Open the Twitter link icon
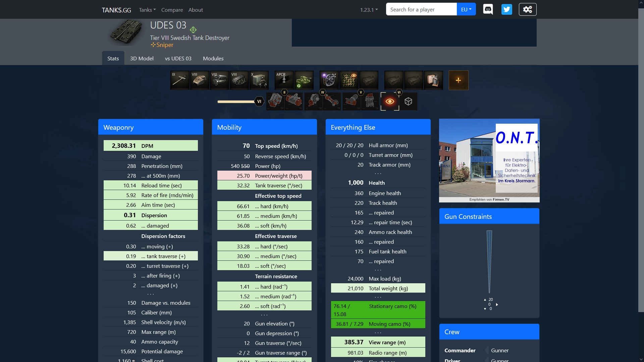The image size is (644, 362). coord(506,9)
